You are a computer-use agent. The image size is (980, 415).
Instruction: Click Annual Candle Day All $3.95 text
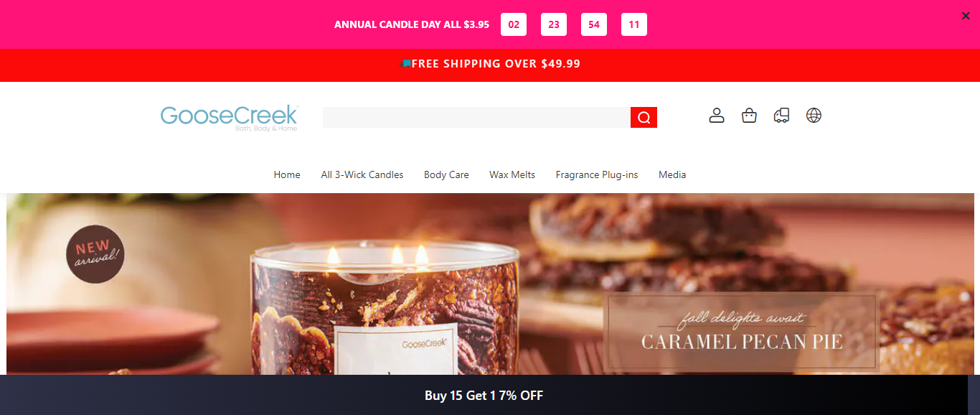412,24
